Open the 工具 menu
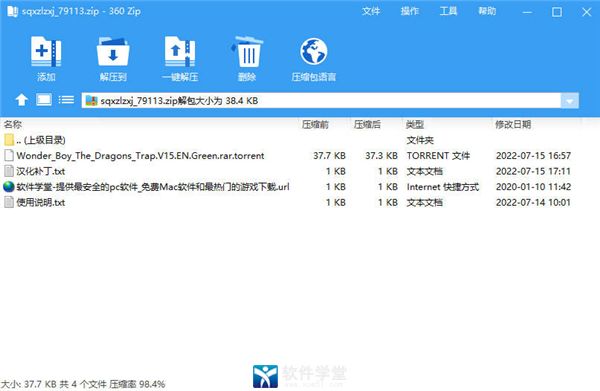The height and width of the screenshot is (391, 600). click(448, 11)
